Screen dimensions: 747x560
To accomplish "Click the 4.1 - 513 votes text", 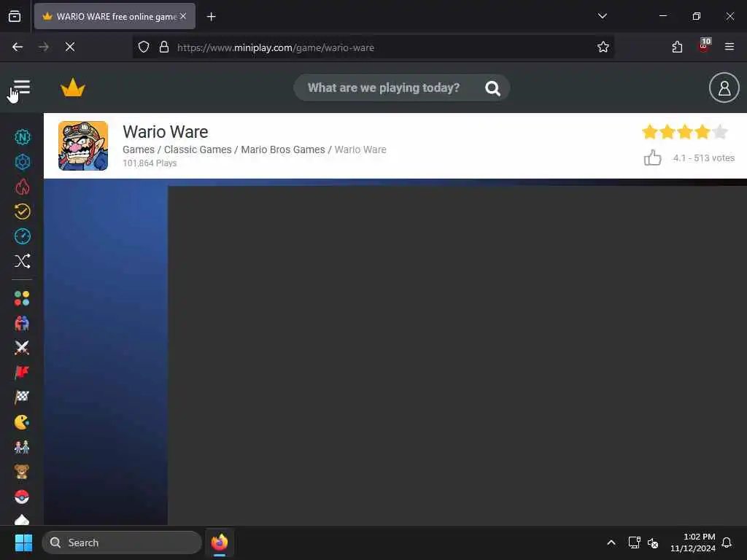I will click(704, 158).
